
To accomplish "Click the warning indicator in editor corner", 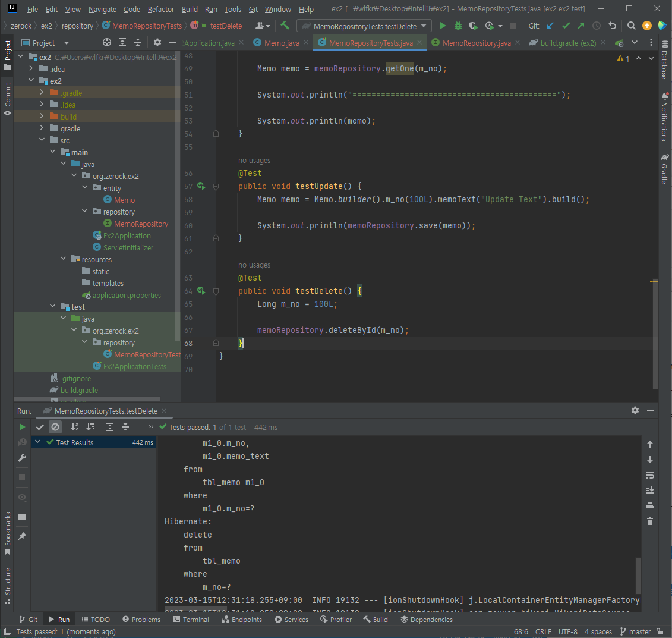I will coord(623,58).
